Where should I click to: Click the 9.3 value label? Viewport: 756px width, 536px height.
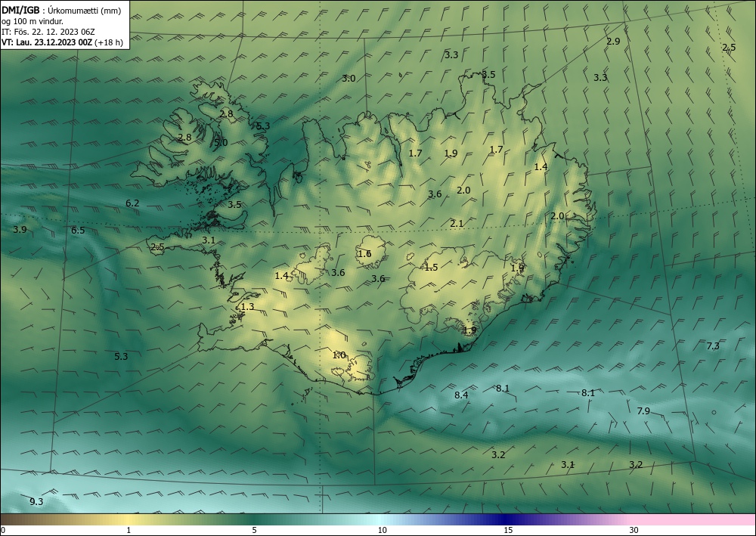click(x=36, y=502)
